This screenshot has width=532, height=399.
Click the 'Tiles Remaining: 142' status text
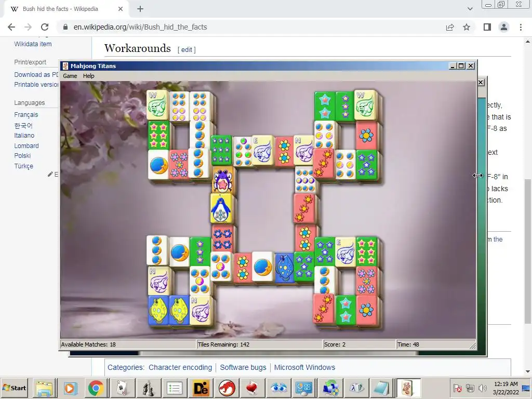(223, 345)
